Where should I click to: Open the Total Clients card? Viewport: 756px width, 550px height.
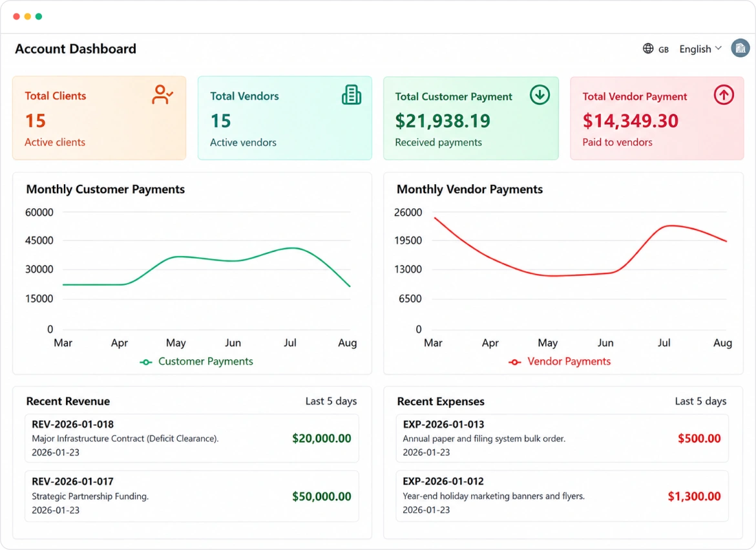pos(100,118)
